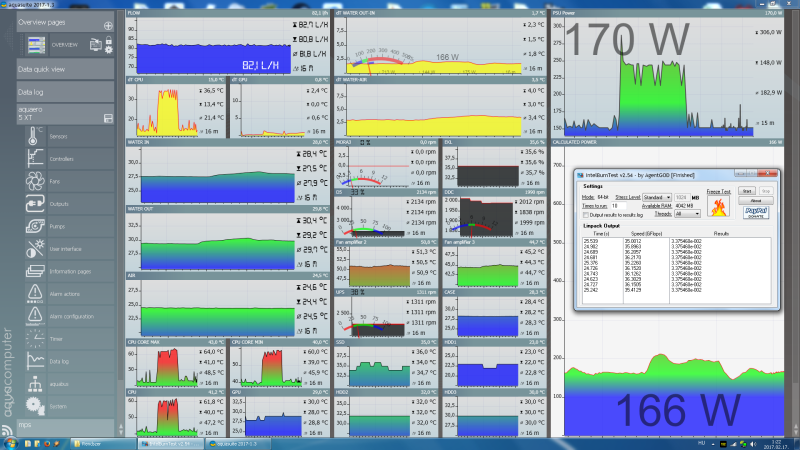Click the CPU CORE MAX chart title

143,342
